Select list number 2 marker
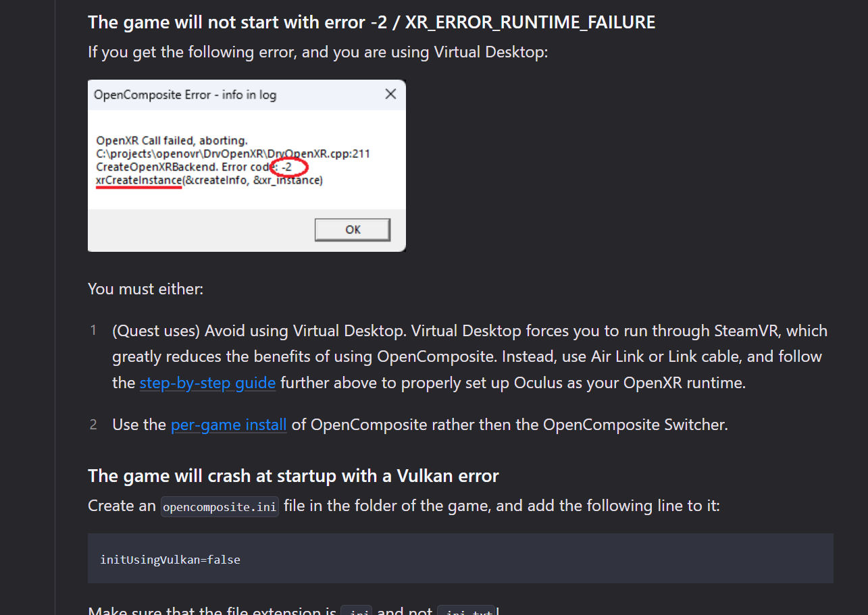Image resolution: width=868 pixels, height=615 pixels. click(x=94, y=425)
